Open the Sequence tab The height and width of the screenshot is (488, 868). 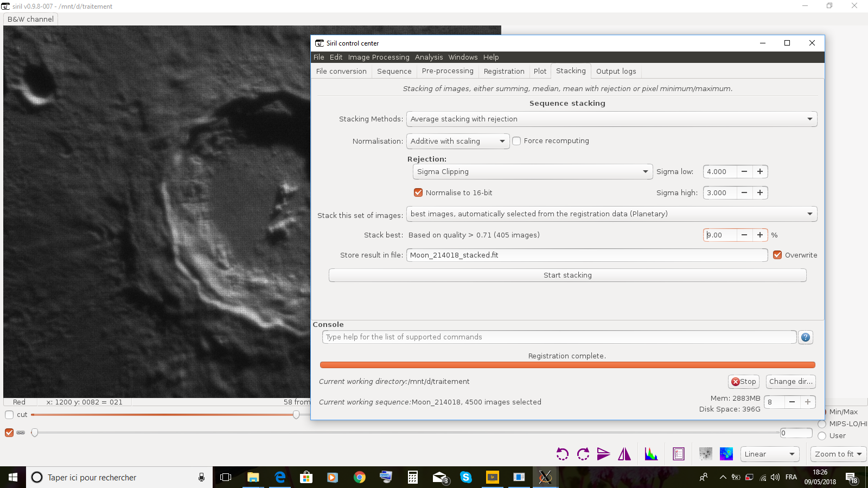pos(394,71)
